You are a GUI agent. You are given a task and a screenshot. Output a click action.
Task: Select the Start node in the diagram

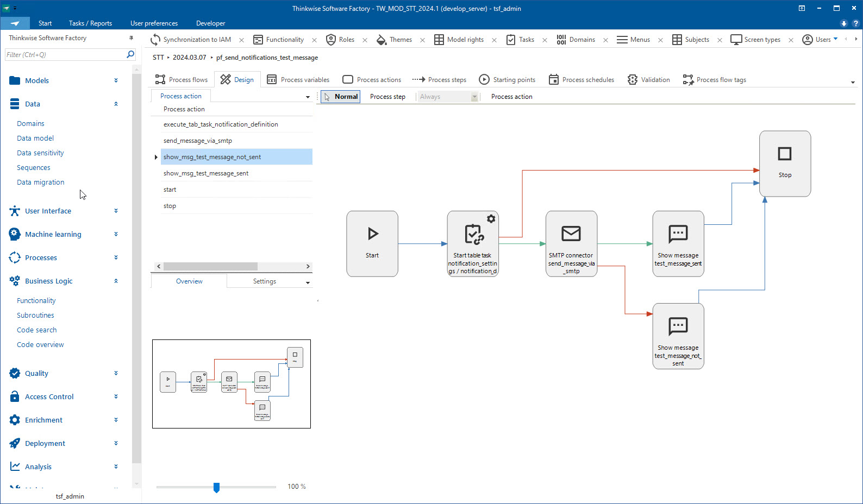[x=372, y=243]
